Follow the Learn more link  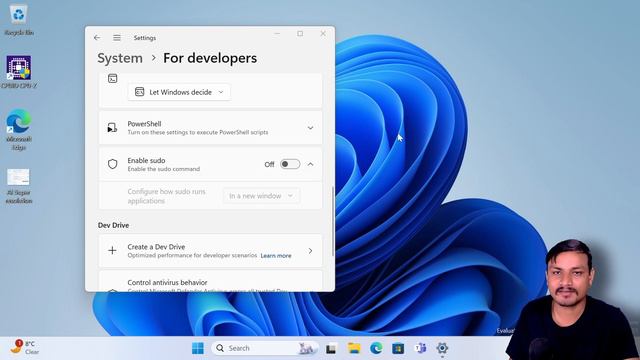pyautogui.click(x=276, y=256)
